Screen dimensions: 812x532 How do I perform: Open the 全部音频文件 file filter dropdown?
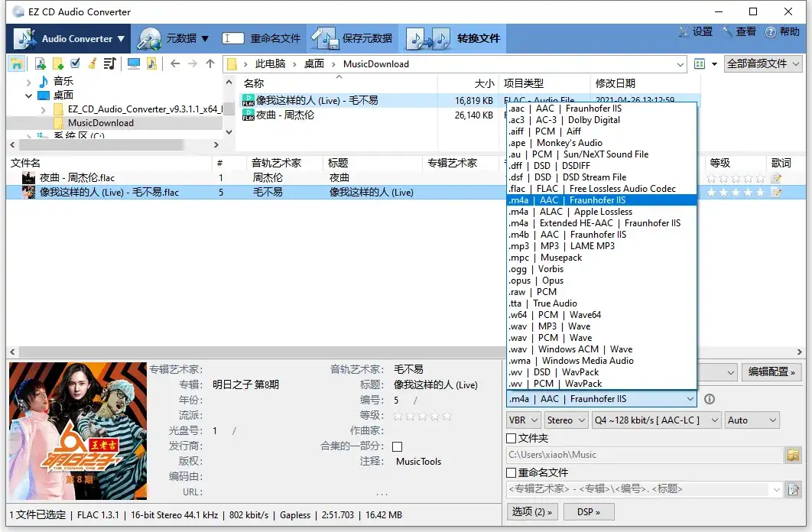click(755, 63)
